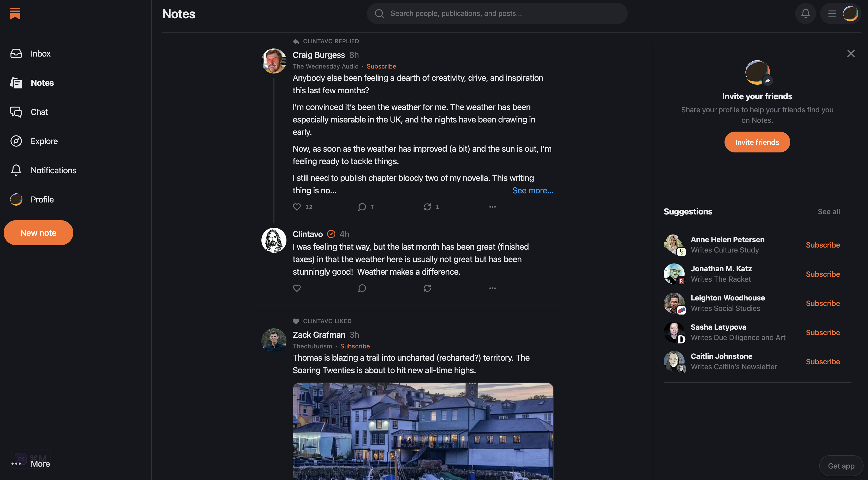This screenshot has width=868, height=480.
Task: Click the Inbox navigation icon
Action: click(x=16, y=53)
